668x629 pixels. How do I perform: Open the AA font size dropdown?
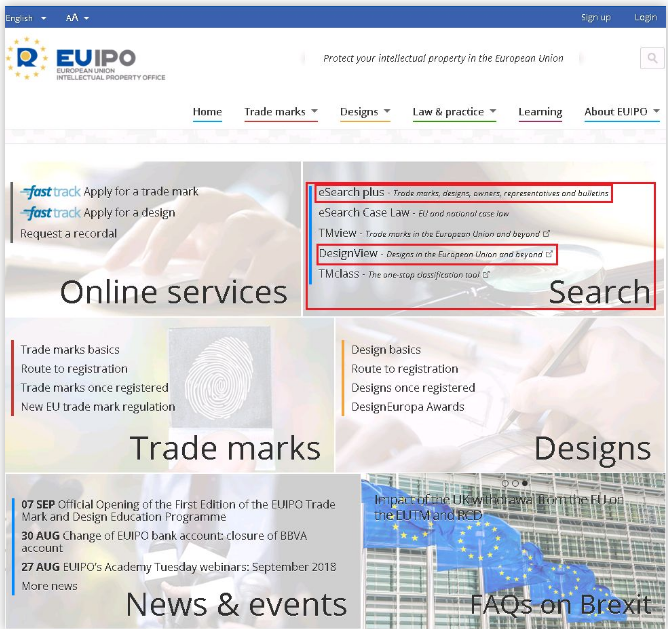coord(77,18)
